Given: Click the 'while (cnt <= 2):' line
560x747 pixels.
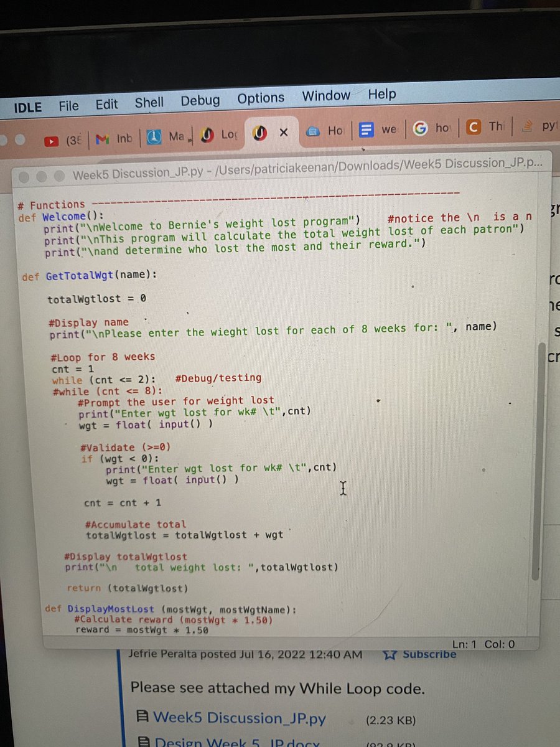Looking at the screenshot, I should pos(103,380).
